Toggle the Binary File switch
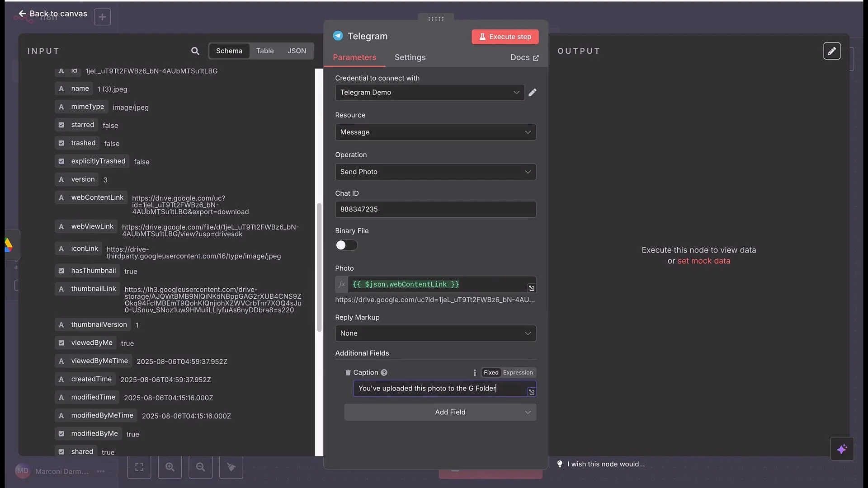Screen dimensions: 868x488 coord(346,245)
